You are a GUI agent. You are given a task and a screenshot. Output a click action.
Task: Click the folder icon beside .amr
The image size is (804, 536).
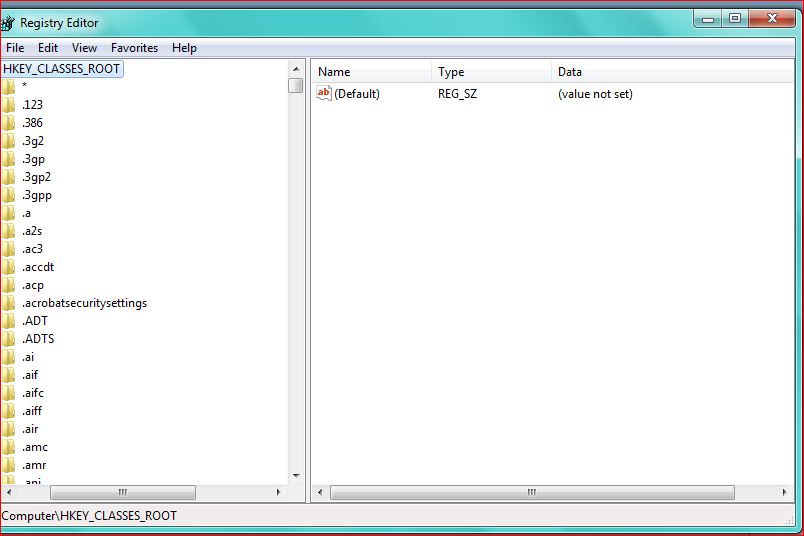[8, 465]
